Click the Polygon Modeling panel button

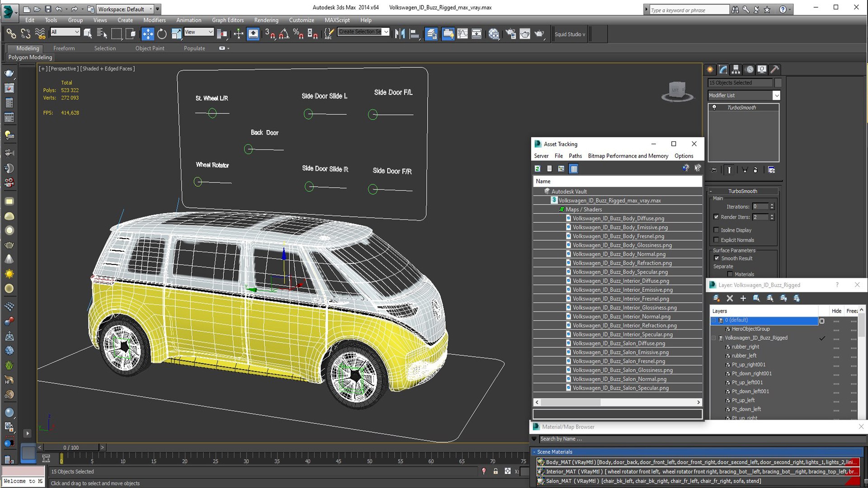tap(30, 57)
